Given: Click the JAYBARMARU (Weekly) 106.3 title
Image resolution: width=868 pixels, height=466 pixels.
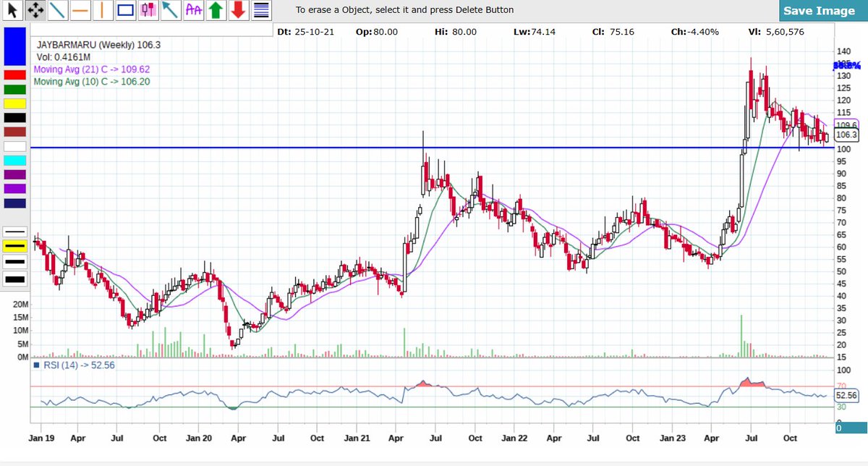Looking at the screenshot, I should pyautogui.click(x=98, y=44).
